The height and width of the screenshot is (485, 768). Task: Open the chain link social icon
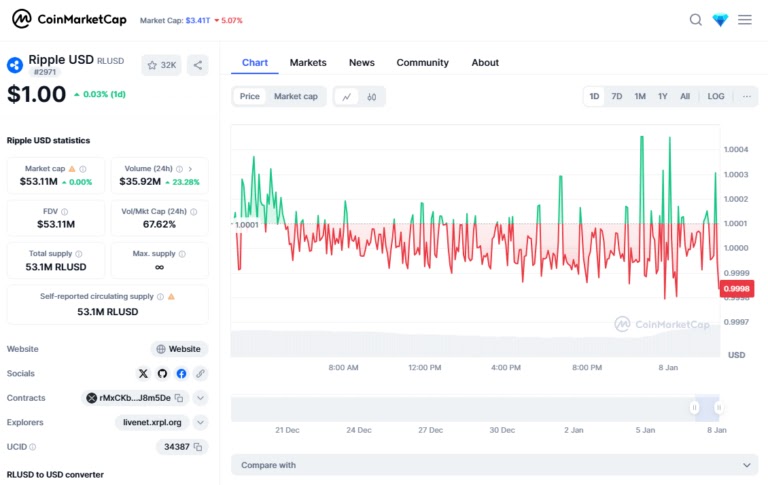point(200,374)
